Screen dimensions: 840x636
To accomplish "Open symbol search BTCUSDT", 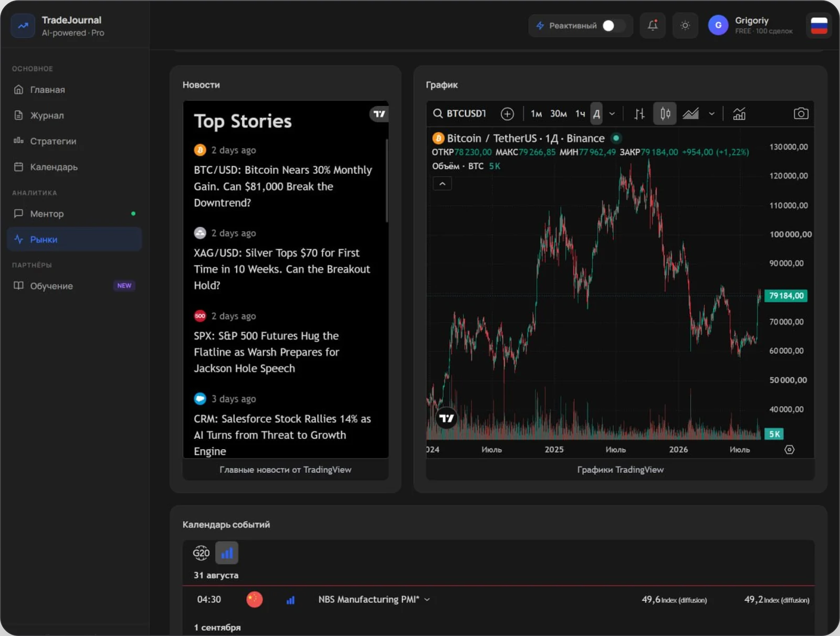I will pos(460,113).
